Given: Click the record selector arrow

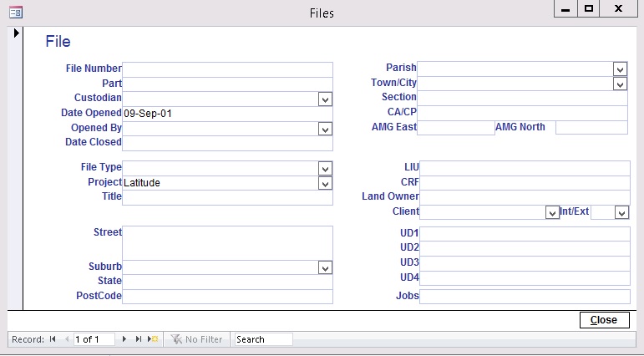Looking at the screenshot, I should [x=16, y=33].
